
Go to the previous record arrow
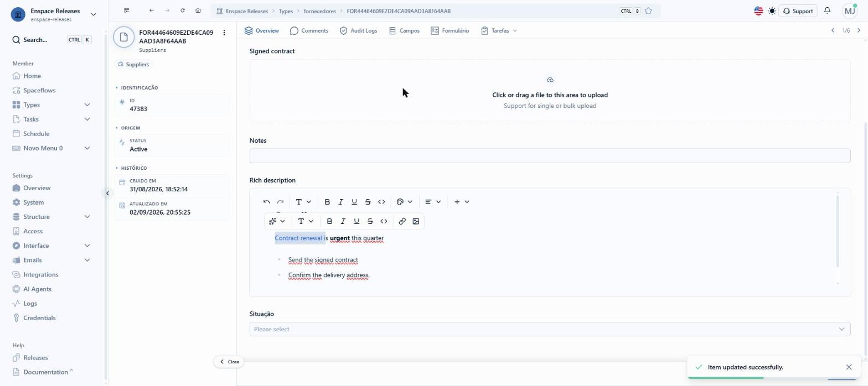(x=833, y=30)
